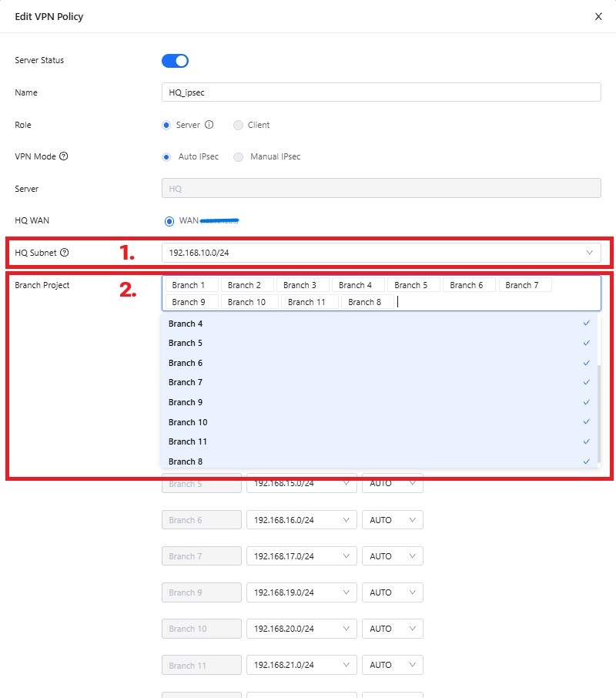
Task: Click the Branch 6 tag in selection box
Action: point(469,285)
